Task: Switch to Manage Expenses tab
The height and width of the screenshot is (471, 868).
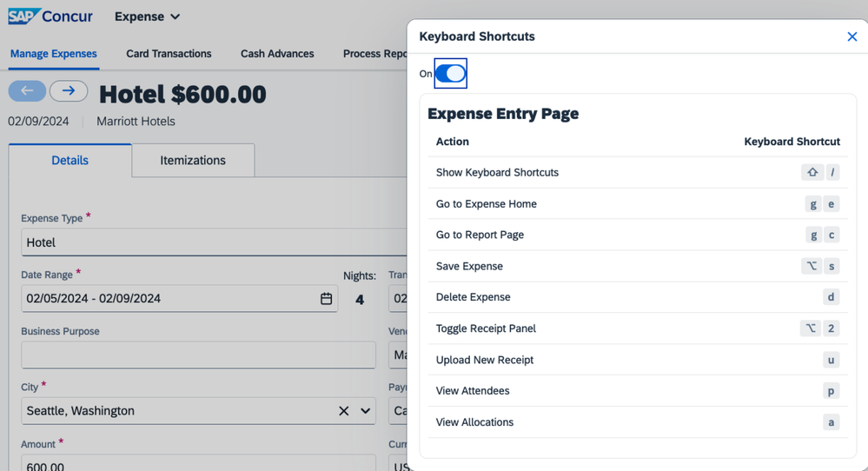Action: coord(54,54)
